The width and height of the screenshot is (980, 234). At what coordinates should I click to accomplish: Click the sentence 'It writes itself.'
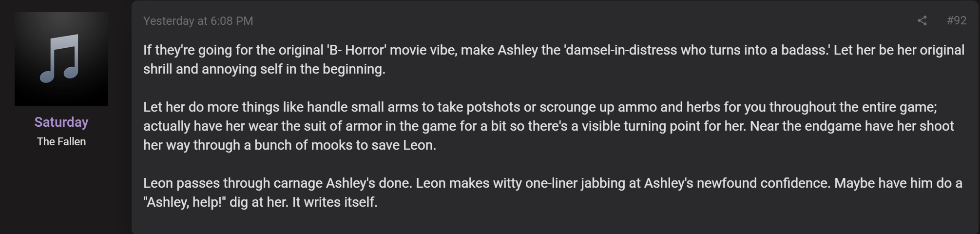point(335,202)
